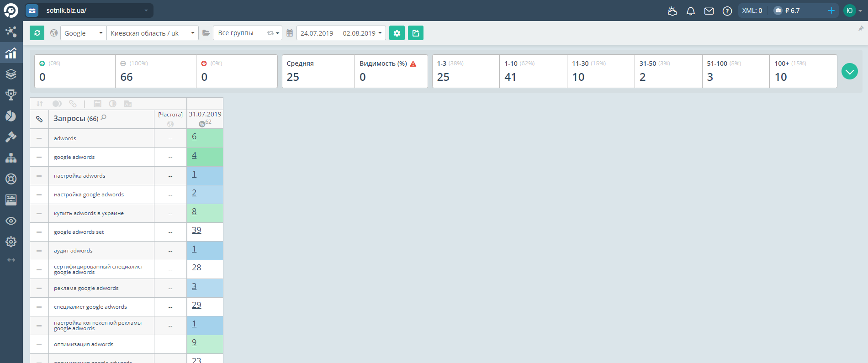The height and width of the screenshot is (363, 868).
Task: Click the chain link icon in table toolbar
Action: click(x=73, y=104)
